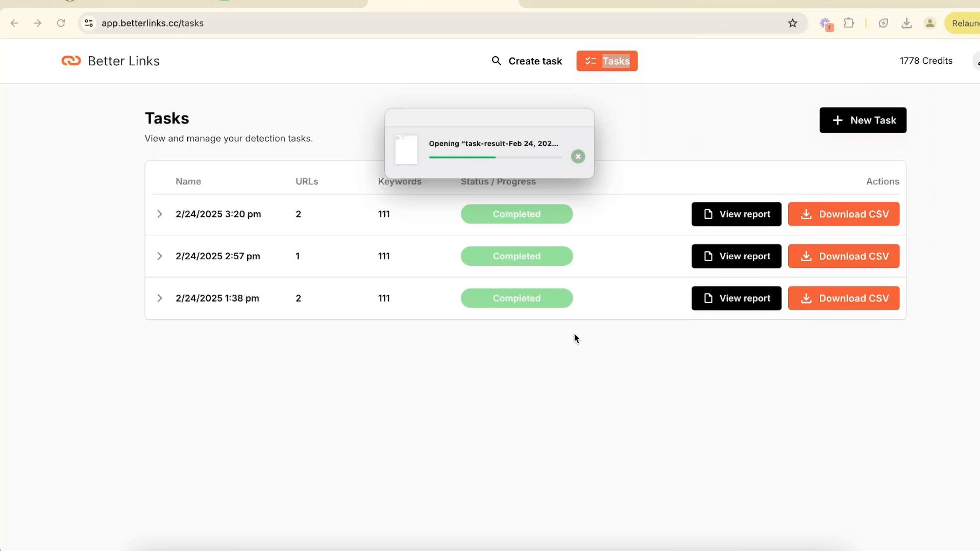Click the snowflake extension icon with badge
980x551 pixels.
click(x=825, y=23)
